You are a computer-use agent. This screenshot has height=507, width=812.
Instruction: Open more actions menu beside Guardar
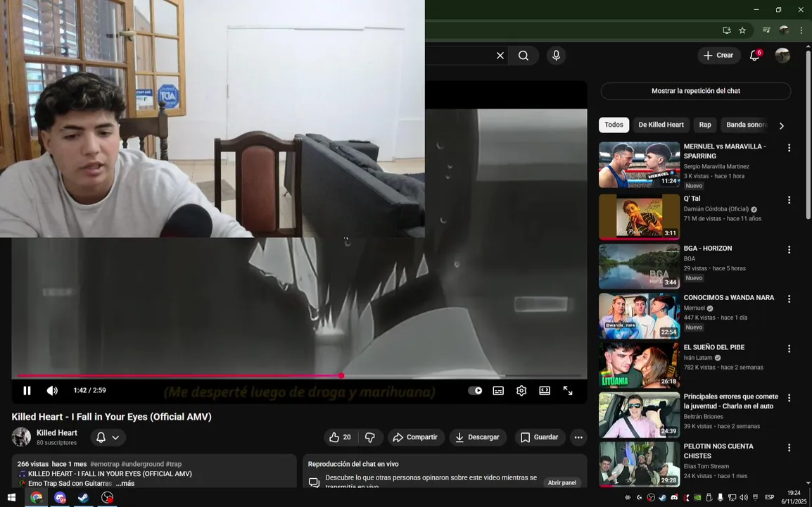[x=578, y=437]
